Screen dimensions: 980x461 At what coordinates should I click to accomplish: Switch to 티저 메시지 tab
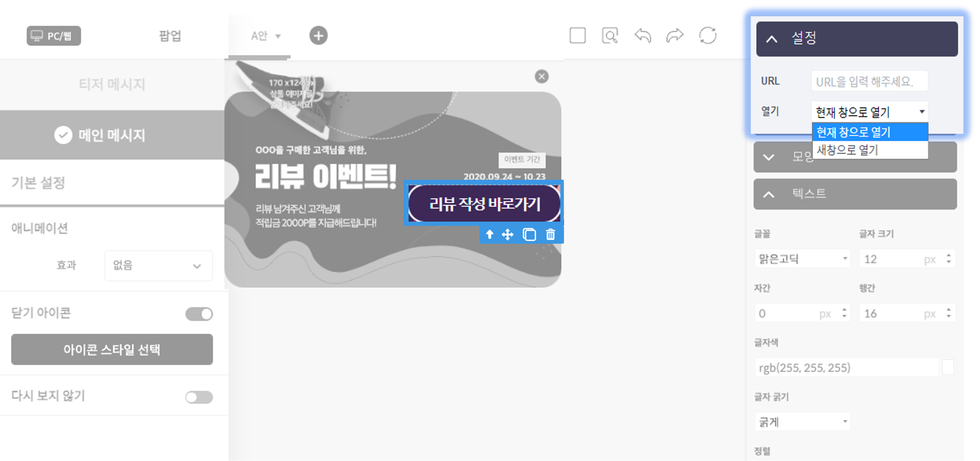point(112,84)
